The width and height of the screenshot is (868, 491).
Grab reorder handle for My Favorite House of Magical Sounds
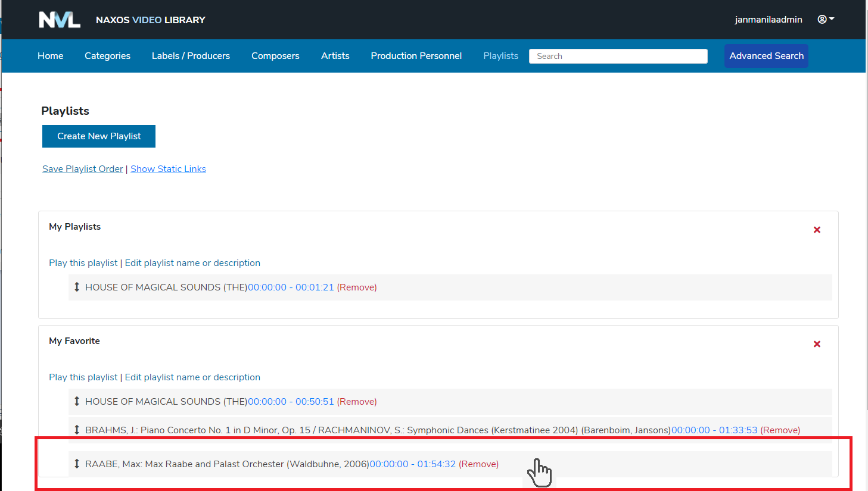coord(77,401)
